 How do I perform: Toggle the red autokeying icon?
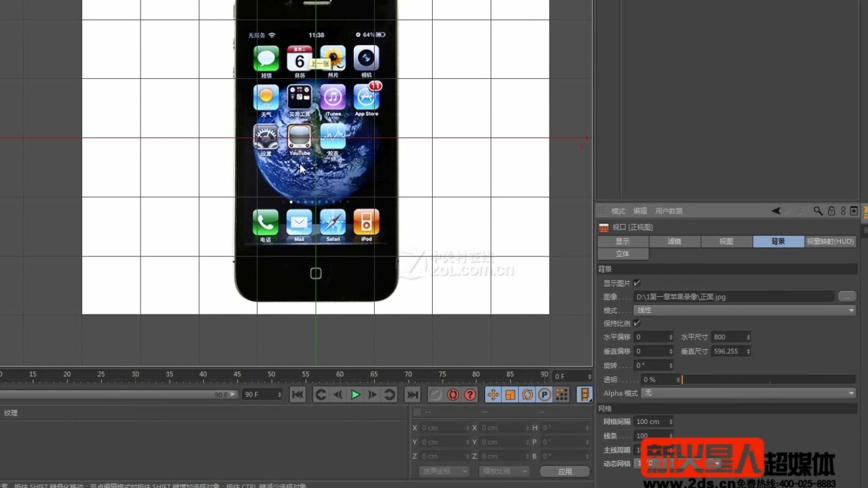453,395
